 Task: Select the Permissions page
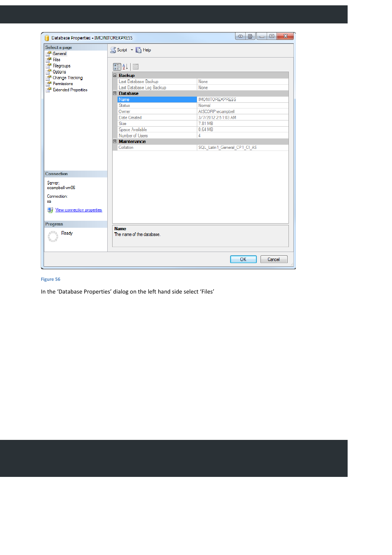click(63, 83)
